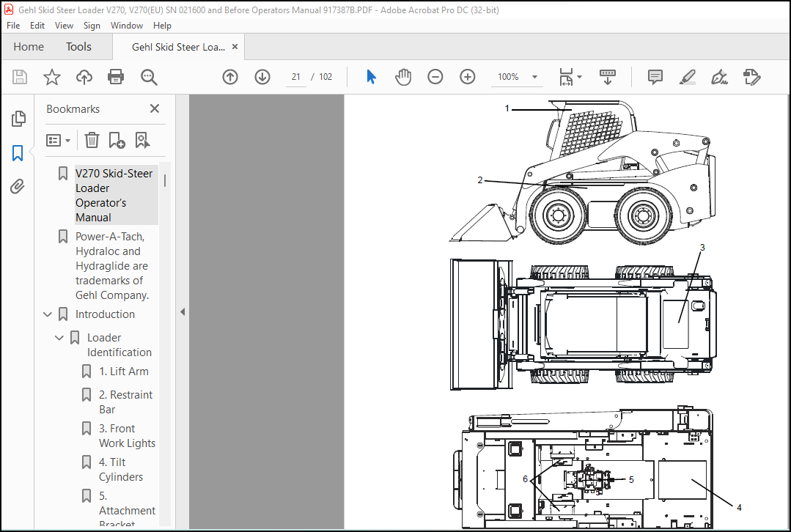
Task: Open the Edit menu
Action: [37, 25]
